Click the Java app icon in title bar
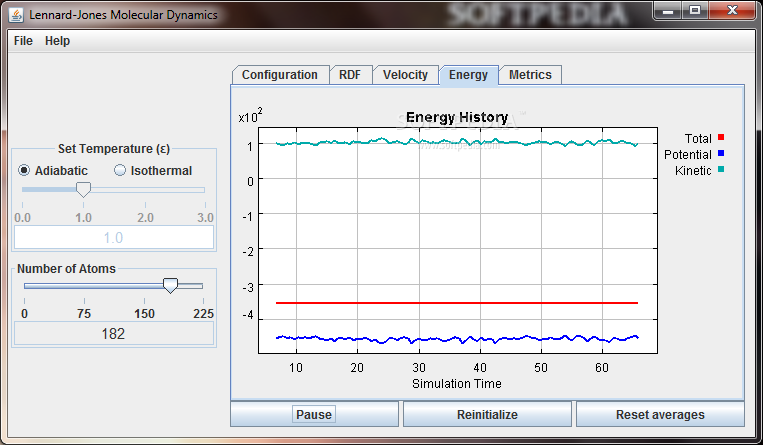763x445 pixels. point(16,15)
